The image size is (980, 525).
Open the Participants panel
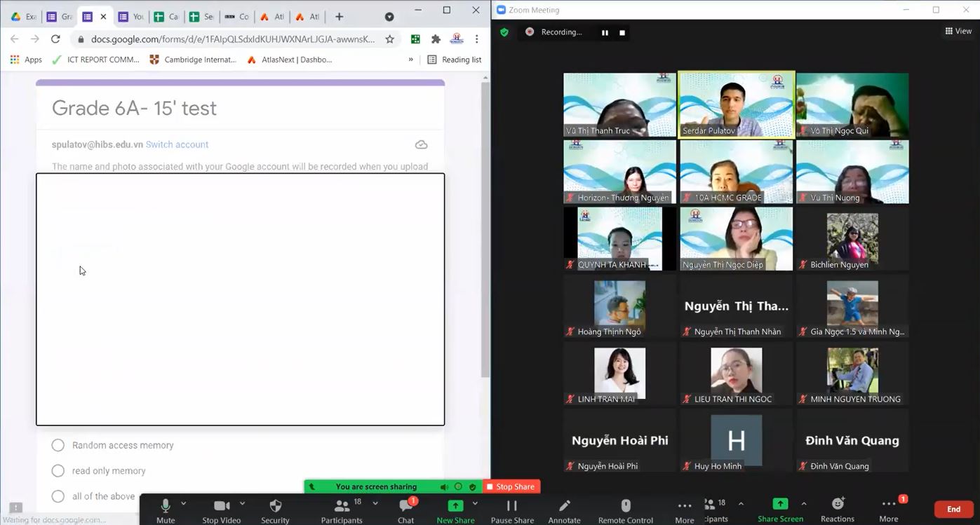click(342, 511)
